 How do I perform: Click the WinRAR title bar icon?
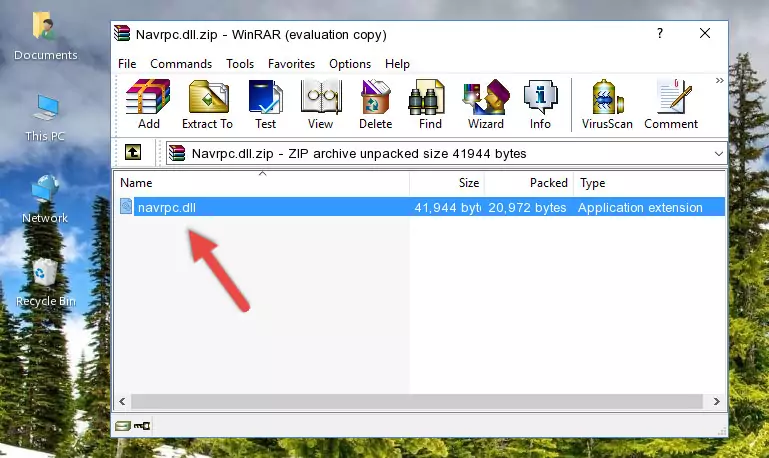[x=122, y=34]
